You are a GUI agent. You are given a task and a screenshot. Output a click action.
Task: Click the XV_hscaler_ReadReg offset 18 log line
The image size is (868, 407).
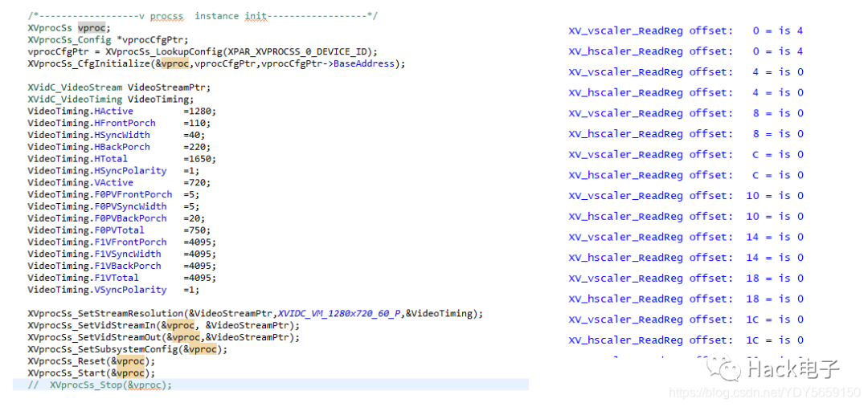(x=686, y=299)
